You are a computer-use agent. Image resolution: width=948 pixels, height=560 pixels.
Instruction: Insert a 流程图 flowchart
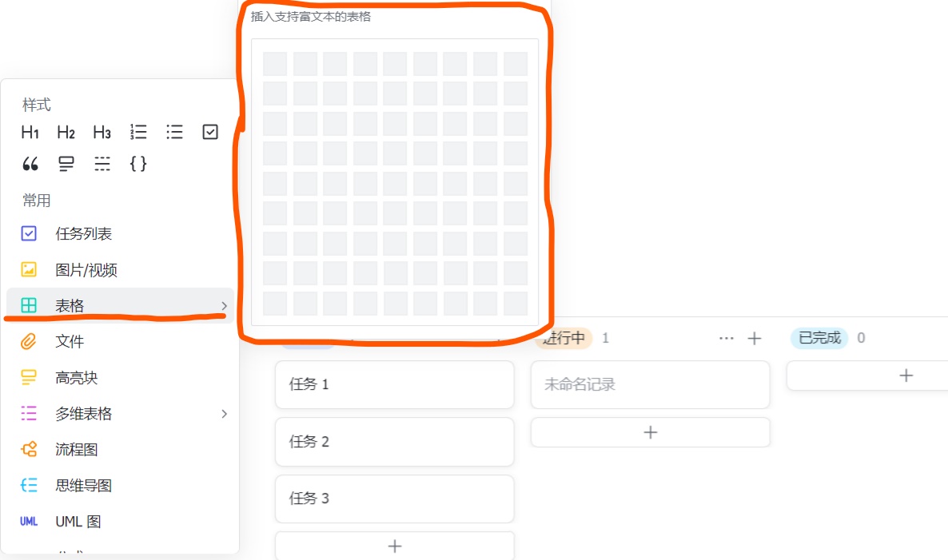[x=76, y=450]
